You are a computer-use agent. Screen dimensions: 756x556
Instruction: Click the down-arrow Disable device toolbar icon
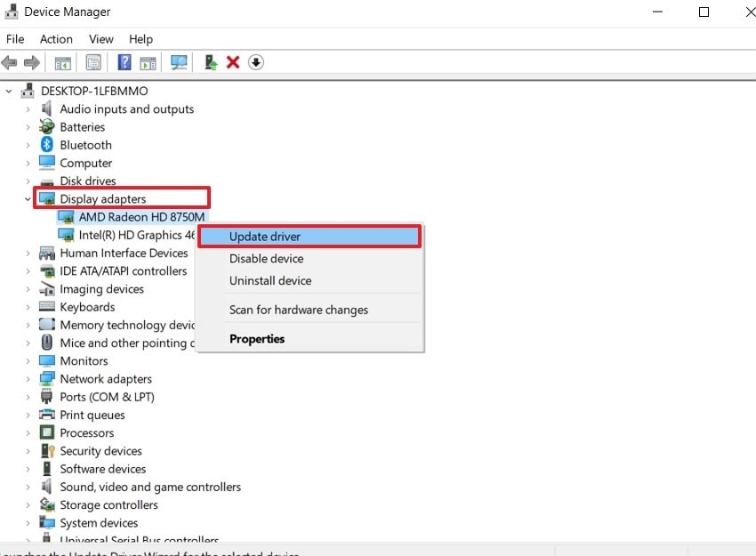(x=256, y=62)
